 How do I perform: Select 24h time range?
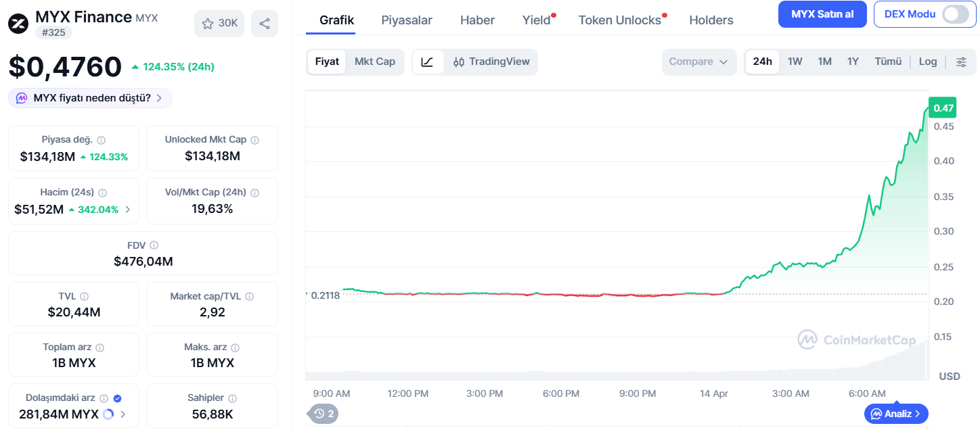(x=763, y=62)
